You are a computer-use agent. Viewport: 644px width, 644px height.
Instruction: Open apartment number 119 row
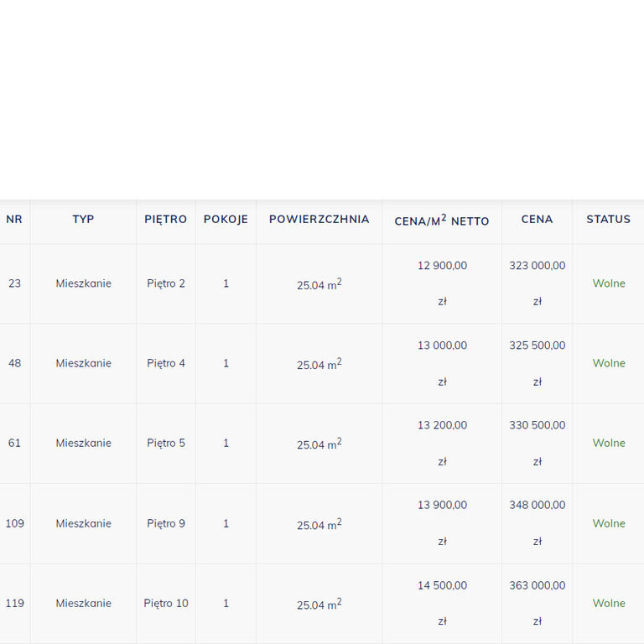point(322,604)
